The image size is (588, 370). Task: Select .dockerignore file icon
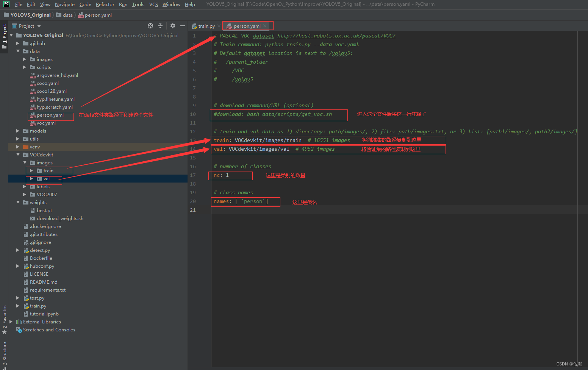point(26,226)
